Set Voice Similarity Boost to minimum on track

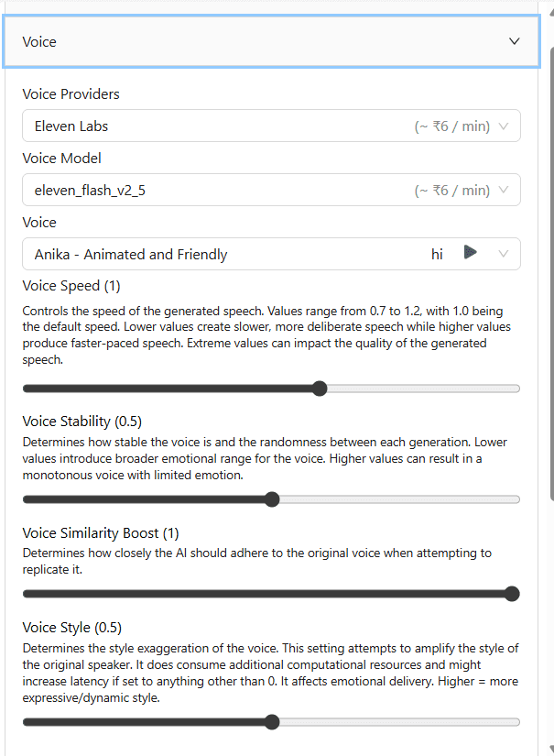(x=25, y=594)
